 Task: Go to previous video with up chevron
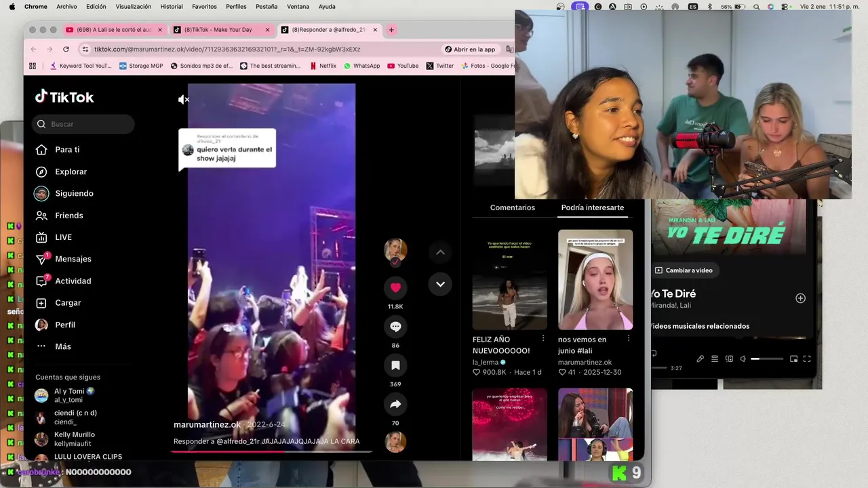[x=440, y=252]
